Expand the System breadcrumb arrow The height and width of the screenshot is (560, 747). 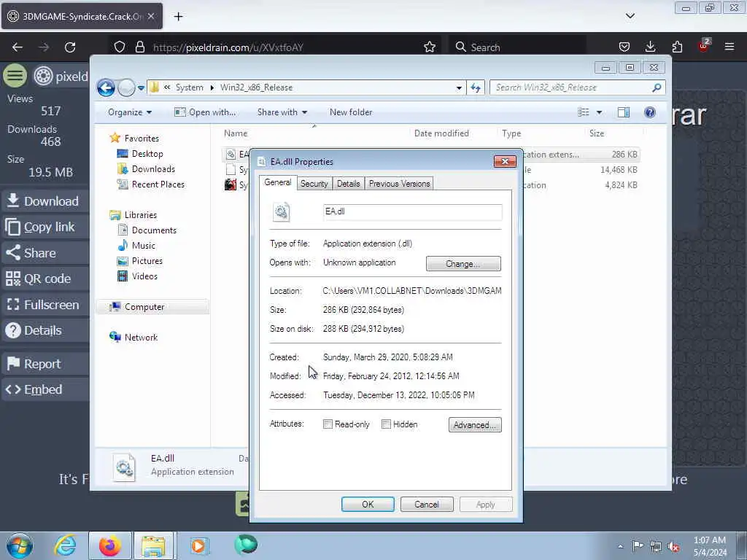pos(212,87)
